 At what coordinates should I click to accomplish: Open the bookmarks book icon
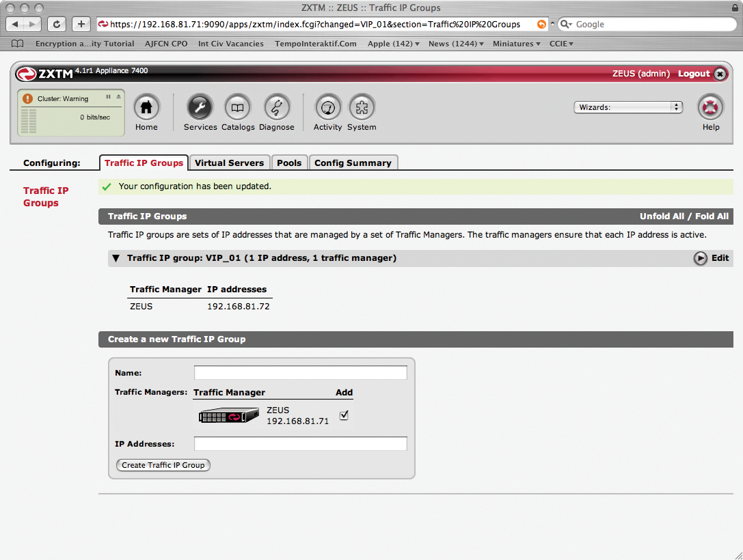pyautogui.click(x=18, y=44)
